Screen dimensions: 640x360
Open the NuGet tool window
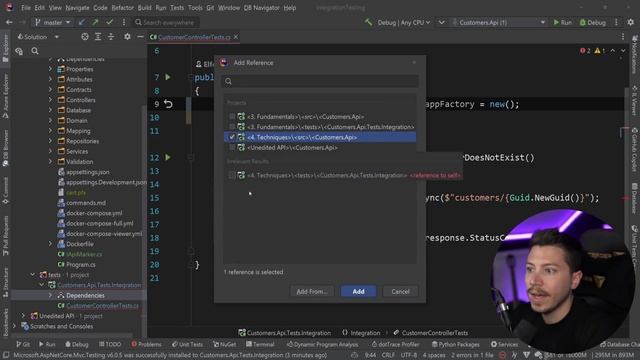pos(224,344)
